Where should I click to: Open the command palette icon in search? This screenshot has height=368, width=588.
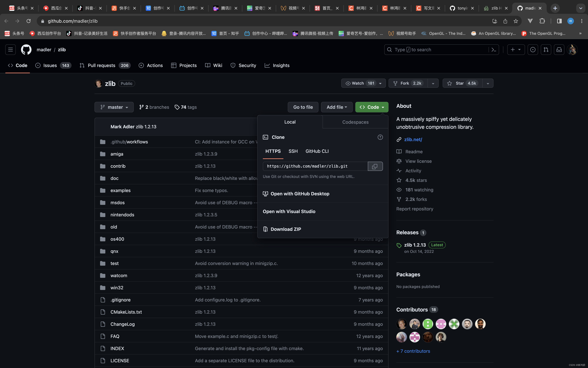point(494,50)
